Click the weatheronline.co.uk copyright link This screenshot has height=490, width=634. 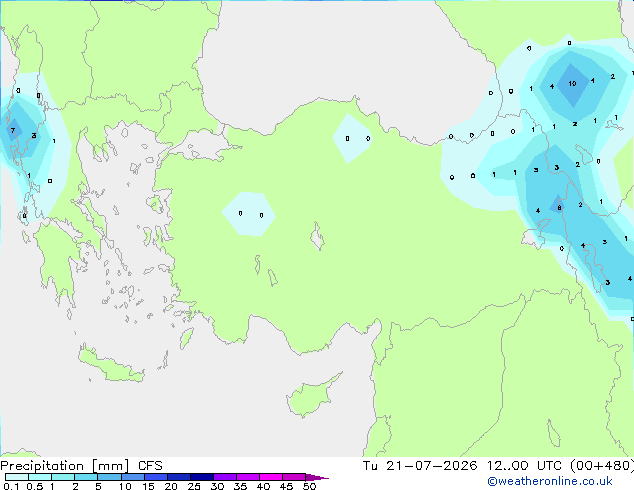pos(550,481)
